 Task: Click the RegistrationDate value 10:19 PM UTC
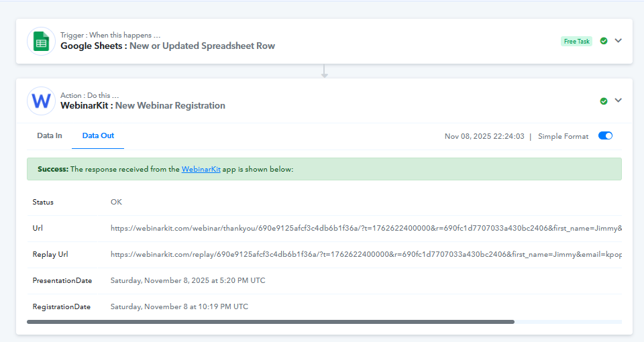point(179,306)
